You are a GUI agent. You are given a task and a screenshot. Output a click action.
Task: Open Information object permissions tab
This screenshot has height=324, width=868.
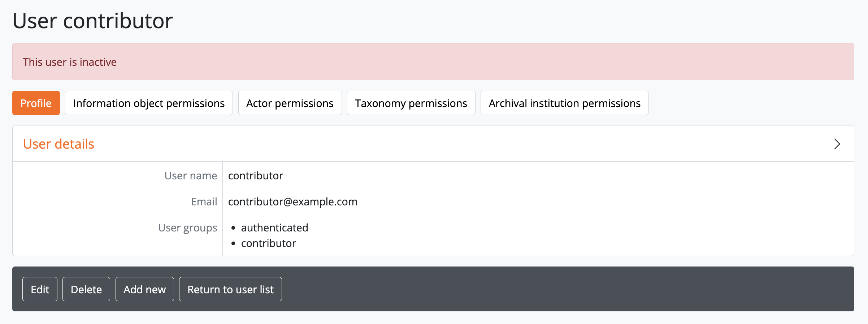149,103
